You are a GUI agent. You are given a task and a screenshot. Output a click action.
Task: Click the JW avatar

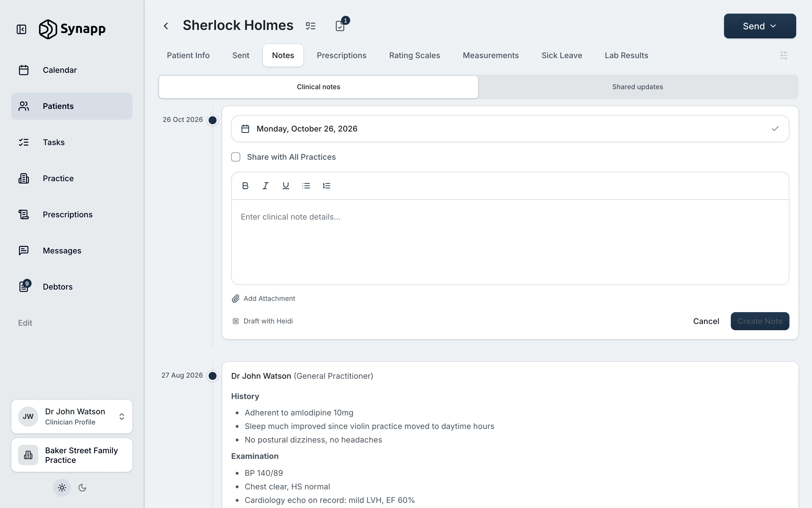click(x=28, y=417)
